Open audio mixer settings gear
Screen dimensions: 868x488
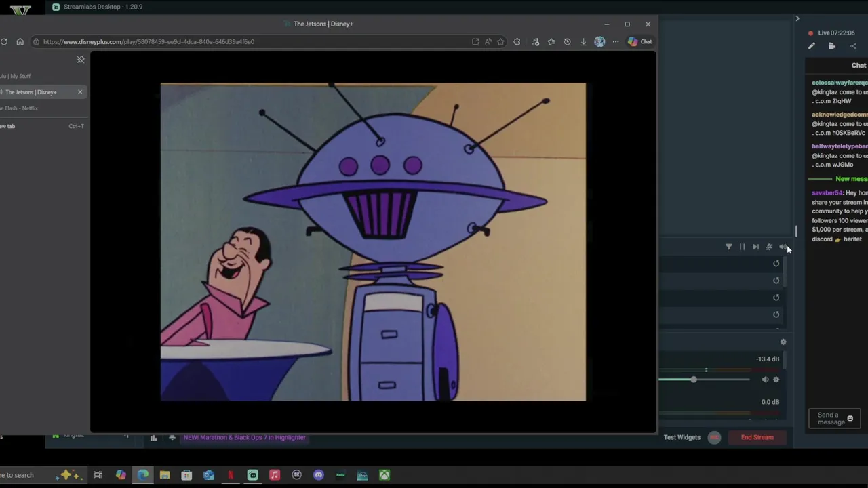click(x=783, y=342)
